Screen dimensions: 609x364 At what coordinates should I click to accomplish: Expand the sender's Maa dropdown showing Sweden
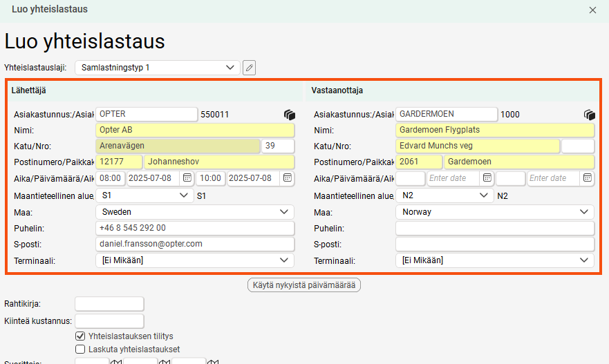click(194, 212)
